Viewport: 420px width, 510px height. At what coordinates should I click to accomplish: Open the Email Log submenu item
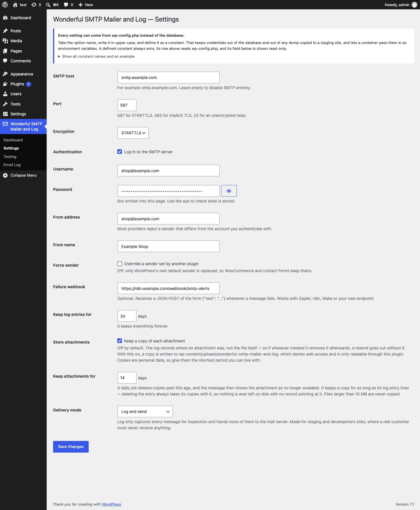point(12,165)
